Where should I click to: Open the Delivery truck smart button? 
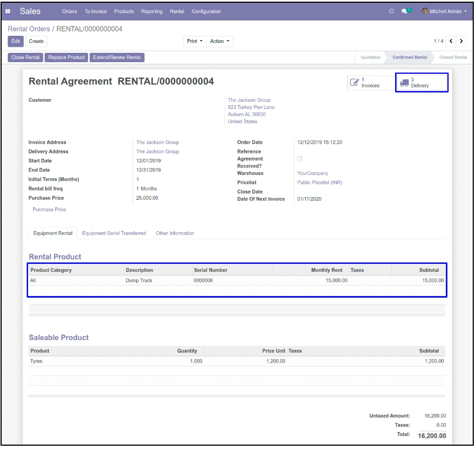[421, 83]
